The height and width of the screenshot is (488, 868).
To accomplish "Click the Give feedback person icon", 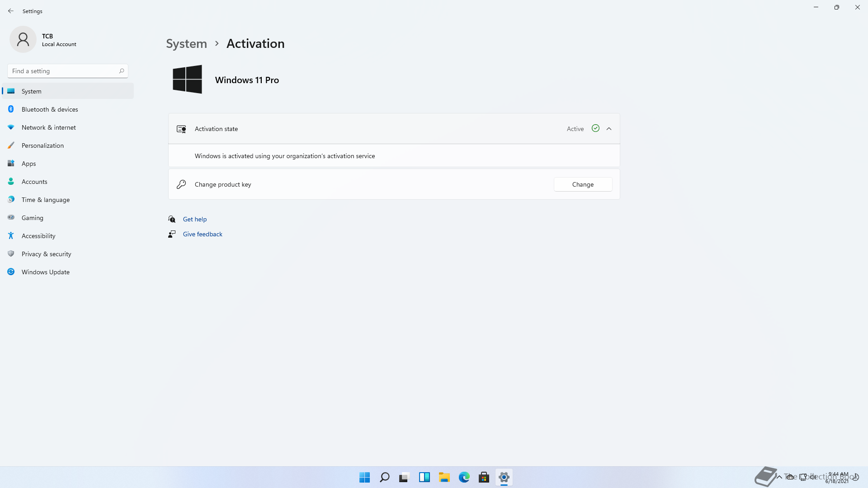I will (x=172, y=234).
